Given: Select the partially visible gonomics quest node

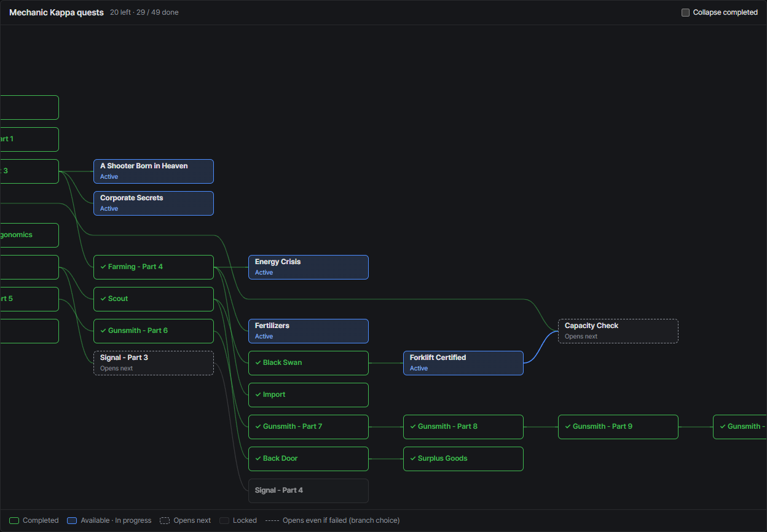Looking at the screenshot, I should [x=29, y=235].
